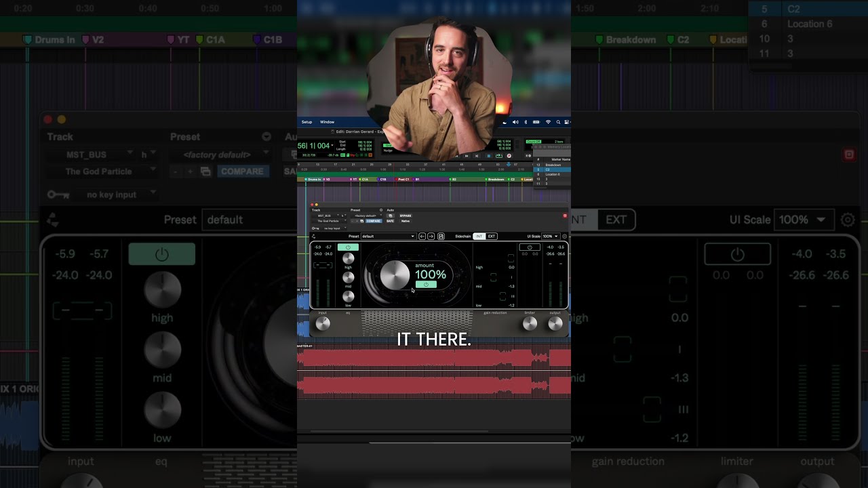The width and height of the screenshot is (868, 488).
Task: Jump to Post C1 timeline marker
Action: (402, 179)
